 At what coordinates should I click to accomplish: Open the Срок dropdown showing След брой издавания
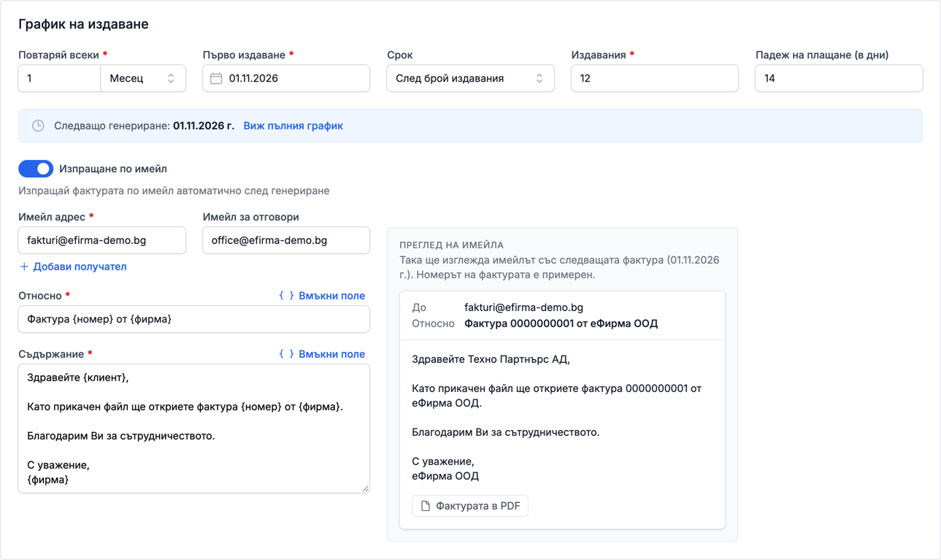470,78
